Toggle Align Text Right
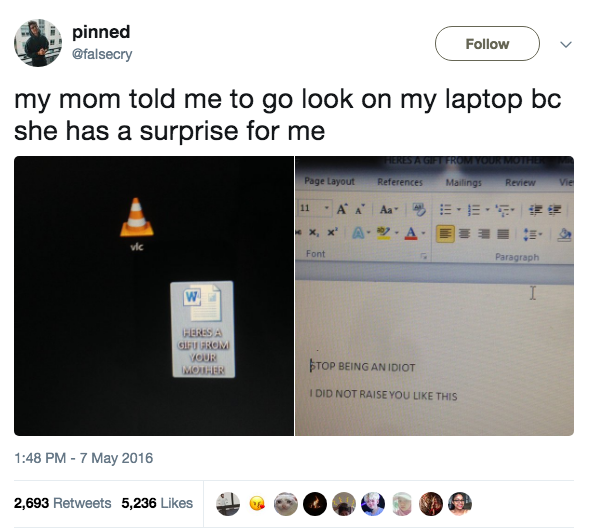Image resolution: width=598 pixels, height=528 pixels. [x=484, y=233]
